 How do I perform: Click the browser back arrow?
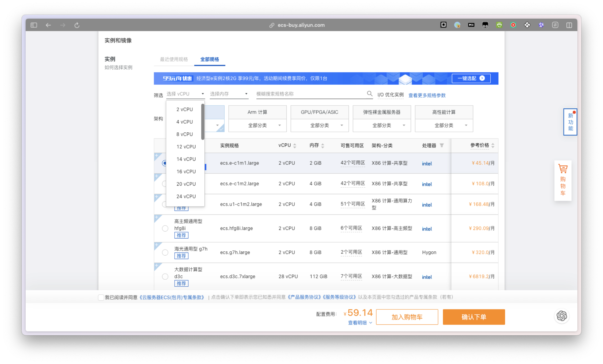click(x=48, y=25)
